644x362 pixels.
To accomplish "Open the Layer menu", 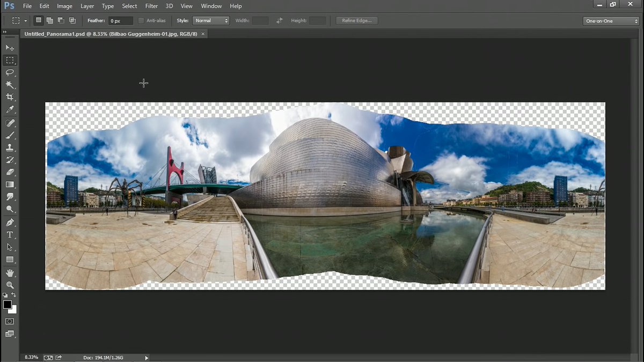I will tap(87, 6).
